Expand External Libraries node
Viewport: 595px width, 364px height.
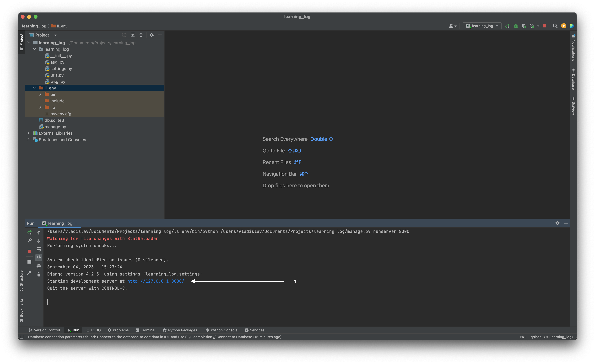pos(29,133)
